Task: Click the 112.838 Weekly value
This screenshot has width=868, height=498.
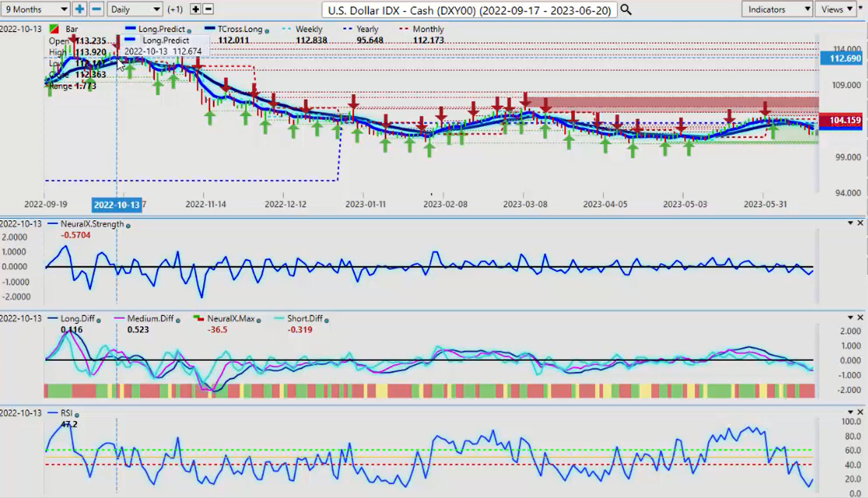Action: coord(312,40)
